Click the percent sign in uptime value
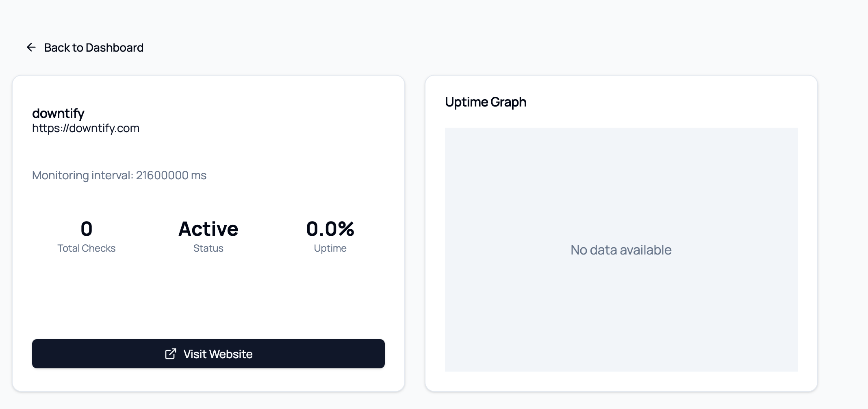The width and height of the screenshot is (868, 409). click(346, 229)
